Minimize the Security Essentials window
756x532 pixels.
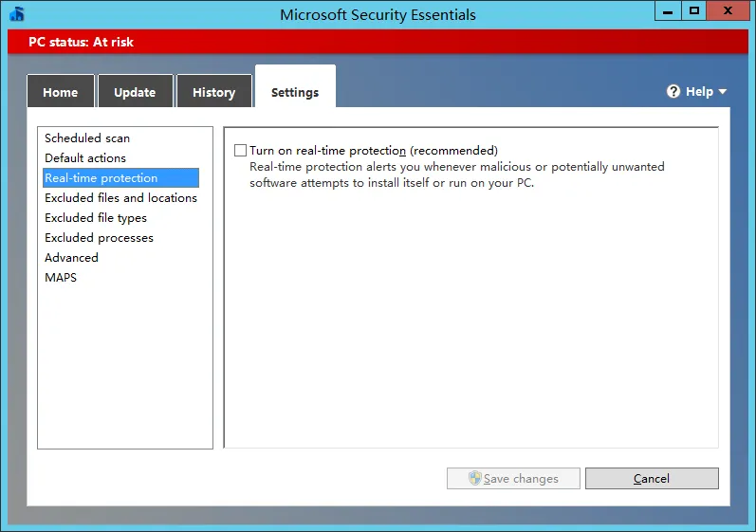click(668, 10)
